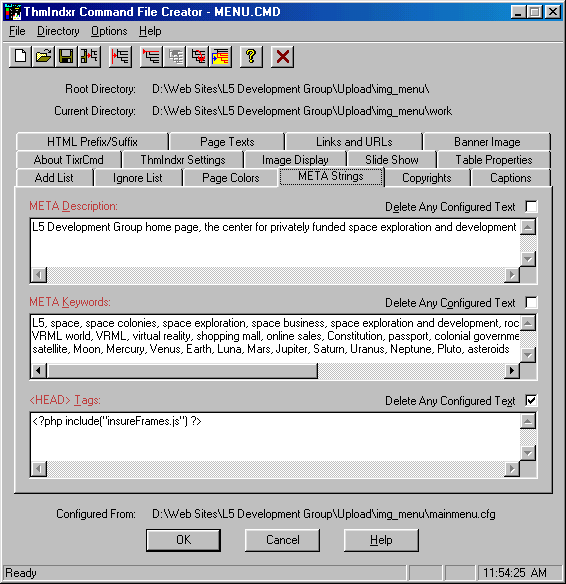Open a command file via folder icon

click(43, 57)
